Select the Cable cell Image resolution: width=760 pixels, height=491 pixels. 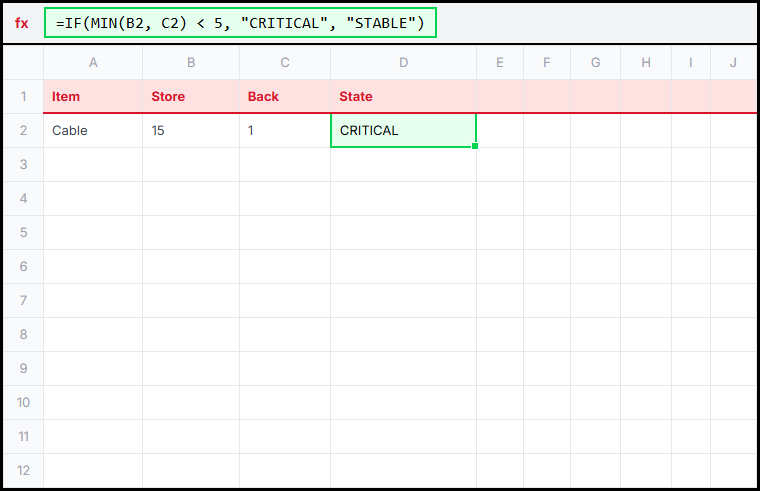click(93, 130)
